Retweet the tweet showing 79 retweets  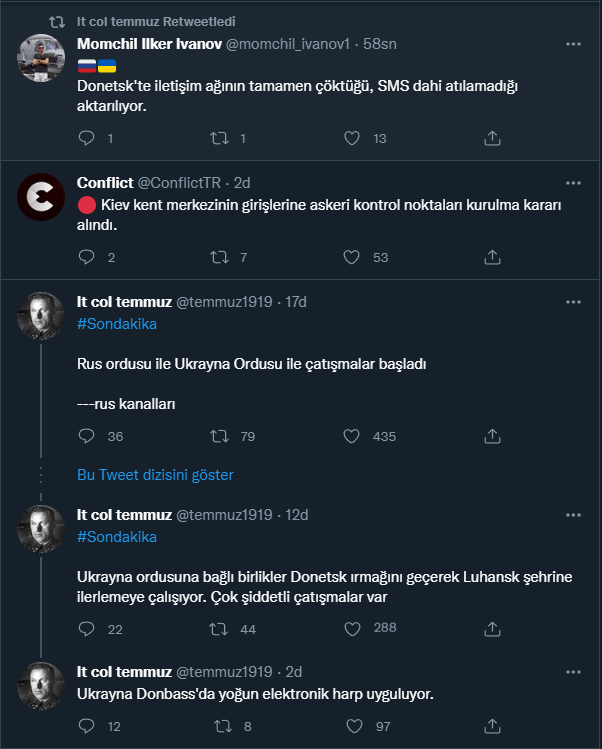click(x=219, y=436)
